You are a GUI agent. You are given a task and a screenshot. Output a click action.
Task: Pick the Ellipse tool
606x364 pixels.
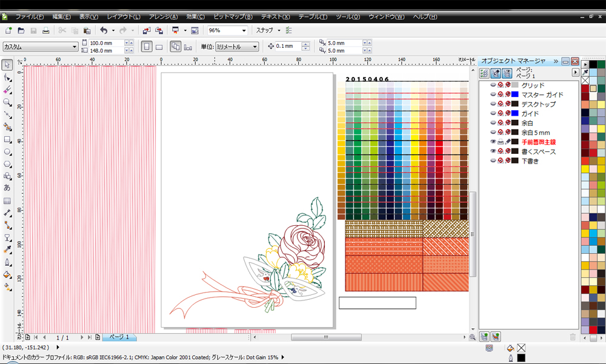[7, 151]
